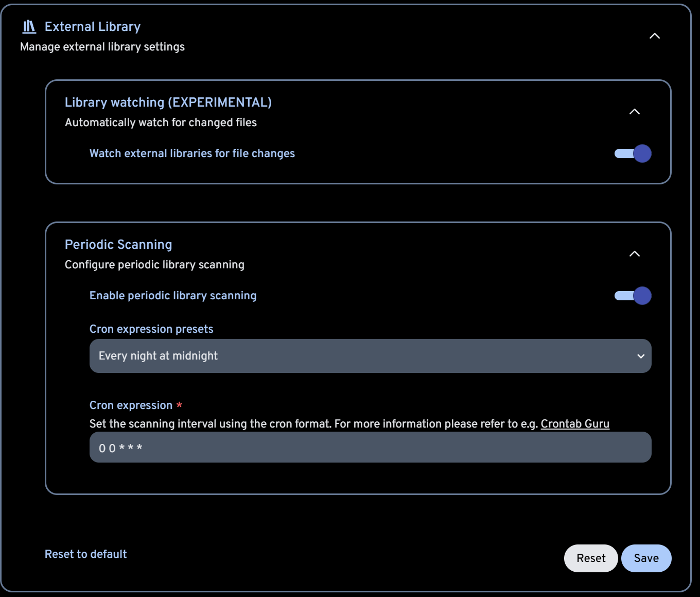
Task: Click the Cron expression presets label
Action: [x=151, y=329]
